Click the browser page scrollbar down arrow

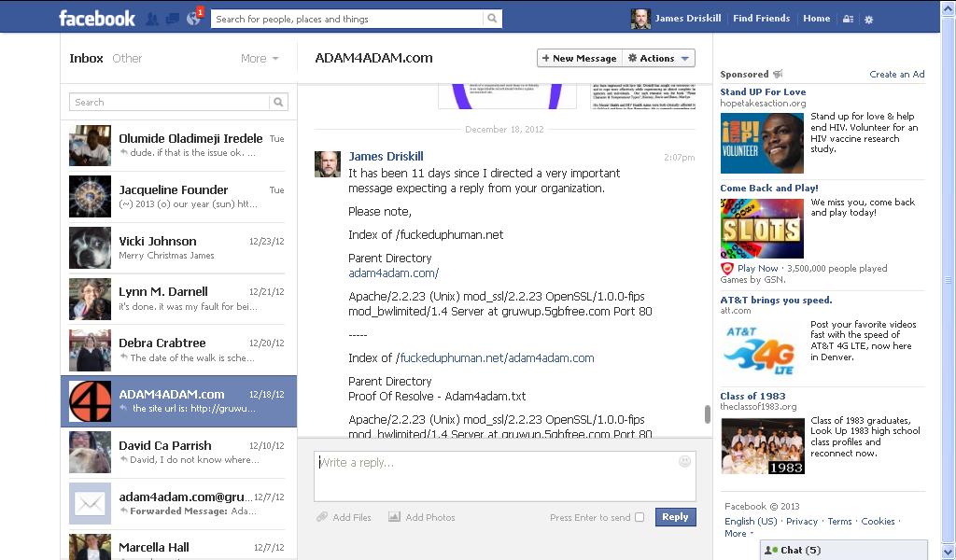point(949,553)
